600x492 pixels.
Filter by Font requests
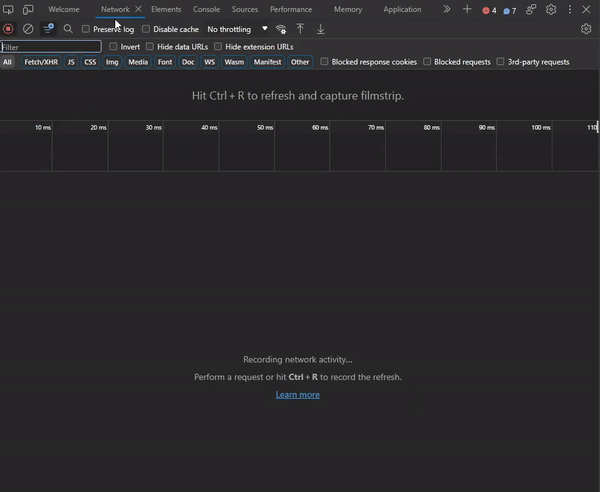165,62
